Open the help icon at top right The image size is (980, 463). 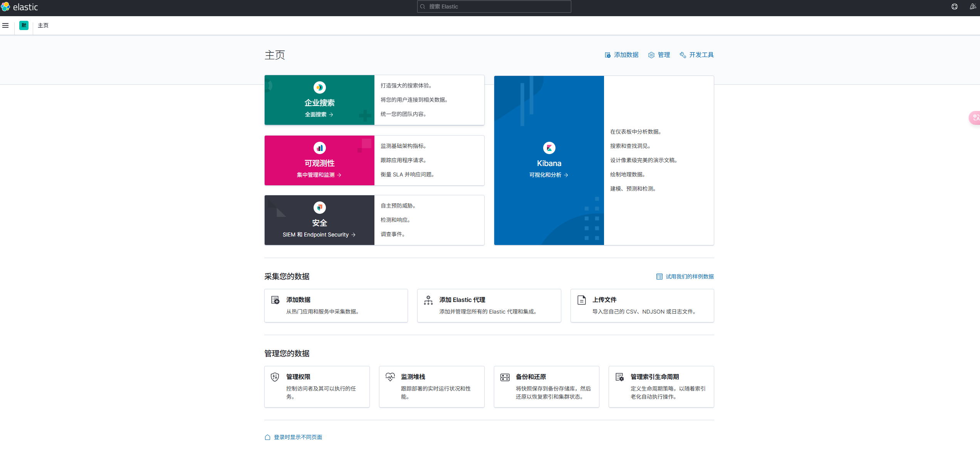coord(955,7)
